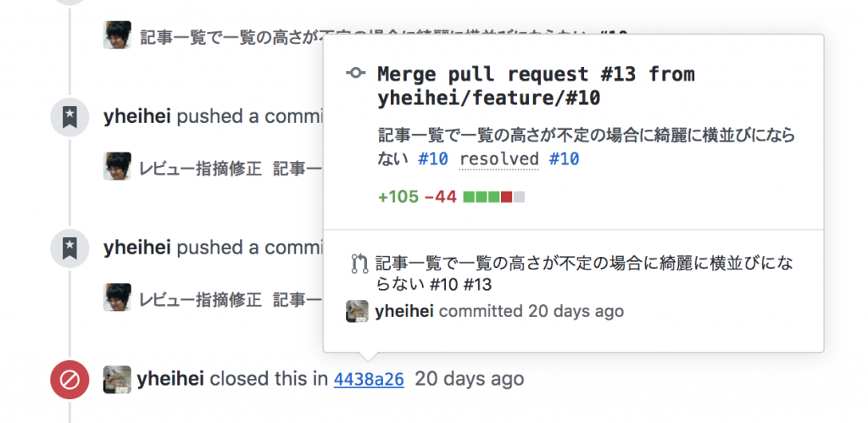Click the blue #10 link after resolved
Screen dimensions: 868x423
tap(564, 159)
